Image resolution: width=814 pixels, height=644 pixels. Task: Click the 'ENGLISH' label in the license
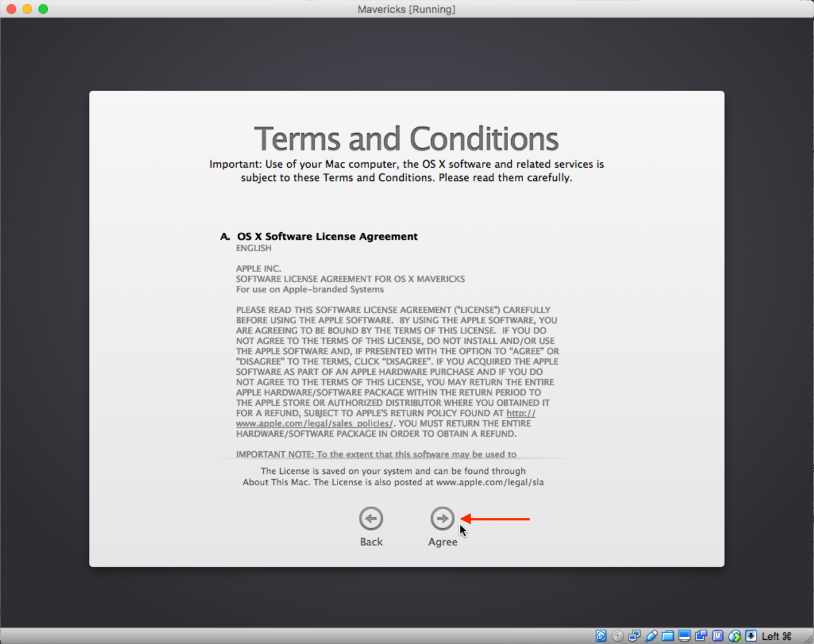pyautogui.click(x=254, y=248)
